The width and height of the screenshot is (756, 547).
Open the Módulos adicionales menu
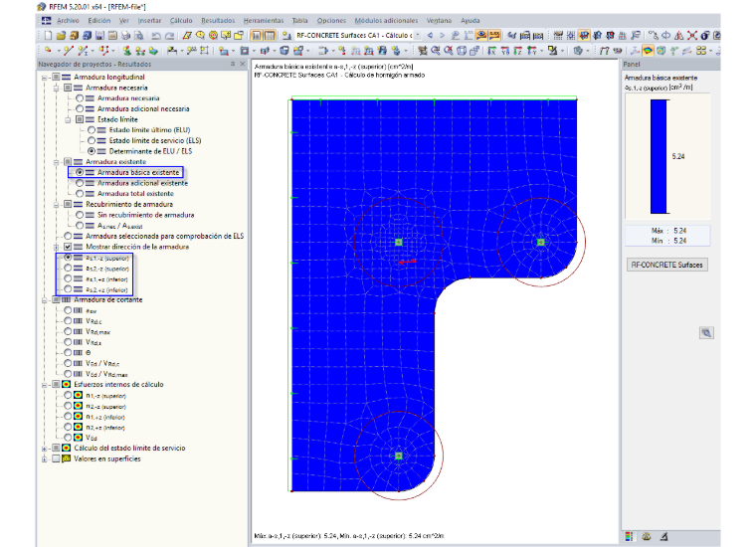tap(386, 21)
